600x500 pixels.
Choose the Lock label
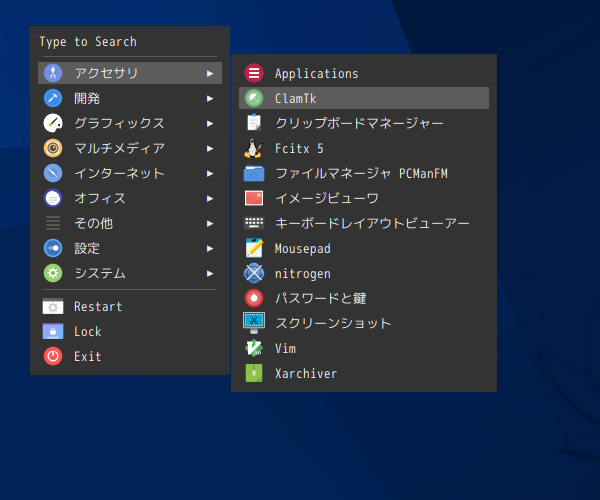(88, 331)
